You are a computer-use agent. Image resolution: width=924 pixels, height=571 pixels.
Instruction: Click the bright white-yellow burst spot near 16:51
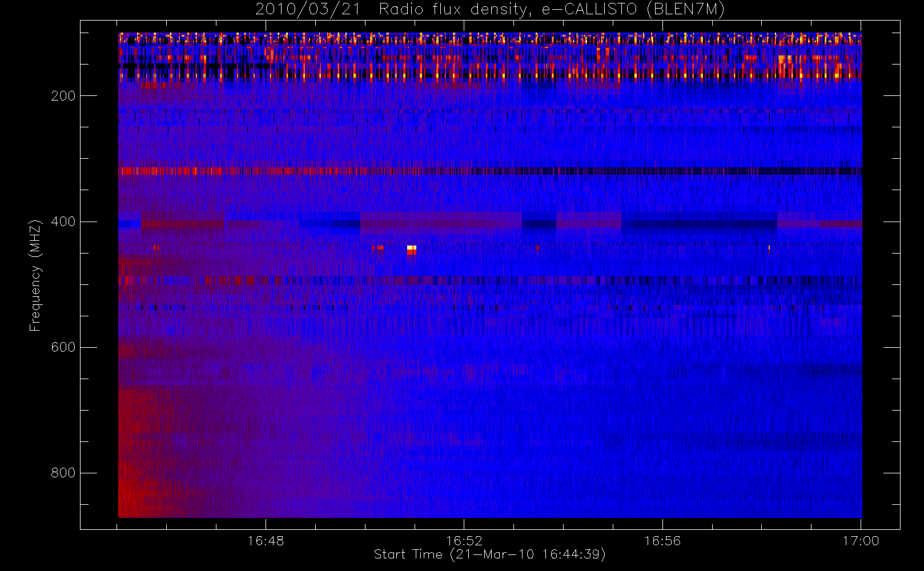click(412, 250)
